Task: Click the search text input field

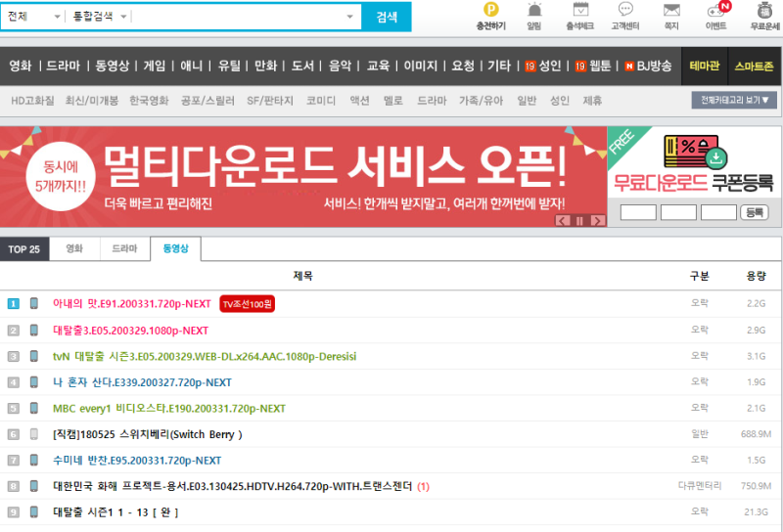Action: coord(238,17)
